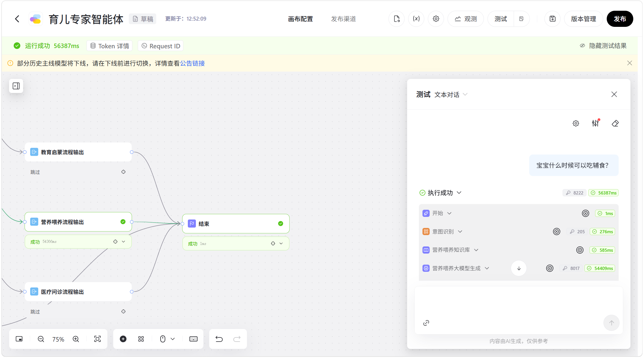This screenshot has height=358, width=644.
Task: Click the 宝宝什么时候可以吃辅食? message bubble
Action: click(574, 165)
